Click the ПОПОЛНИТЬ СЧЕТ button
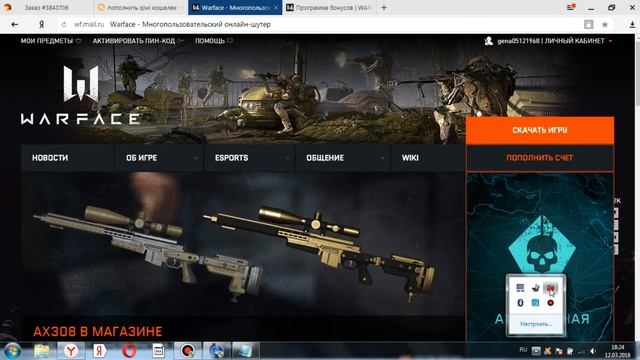This screenshot has width=640, height=360. tap(540, 158)
